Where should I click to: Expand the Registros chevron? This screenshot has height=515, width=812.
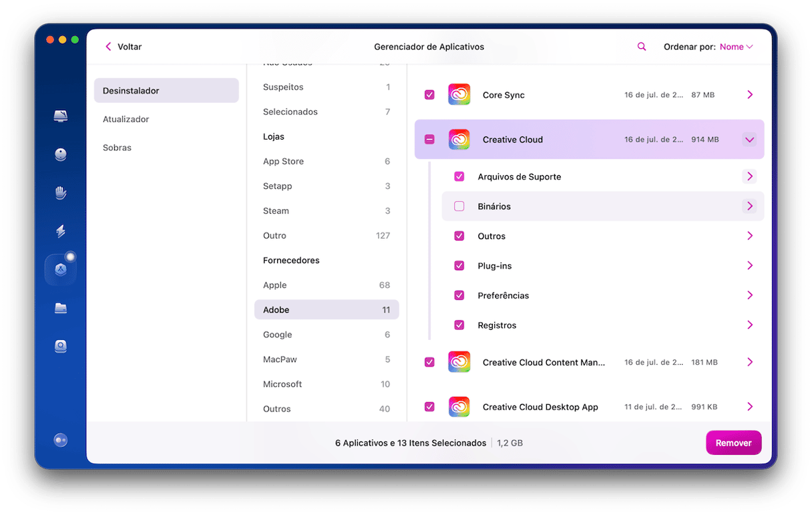point(750,325)
